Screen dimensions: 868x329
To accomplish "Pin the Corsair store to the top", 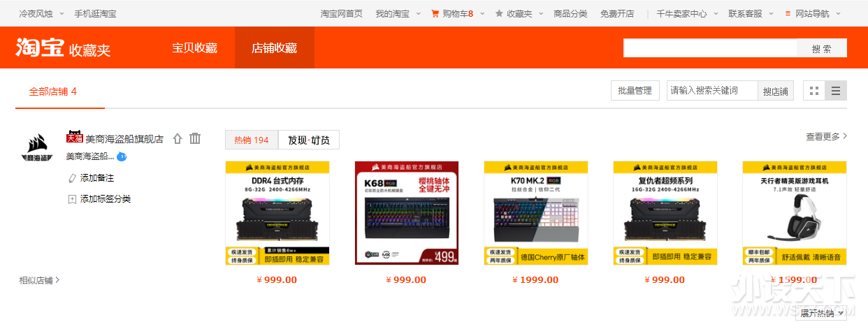I will coord(178,138).
